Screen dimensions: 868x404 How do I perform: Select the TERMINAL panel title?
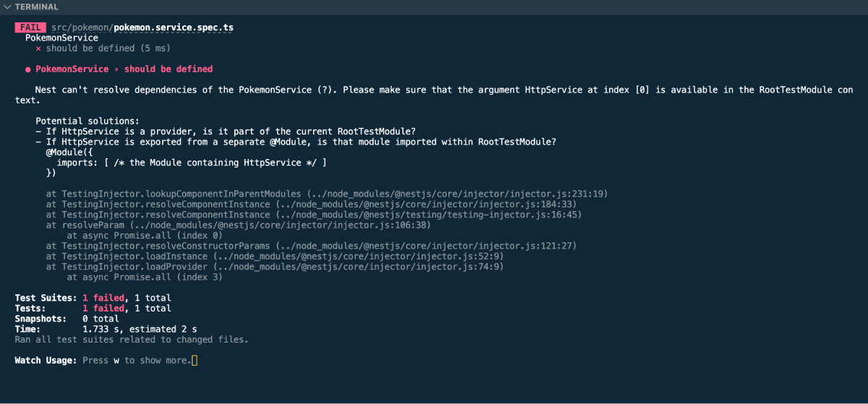[x=35, y=7]
